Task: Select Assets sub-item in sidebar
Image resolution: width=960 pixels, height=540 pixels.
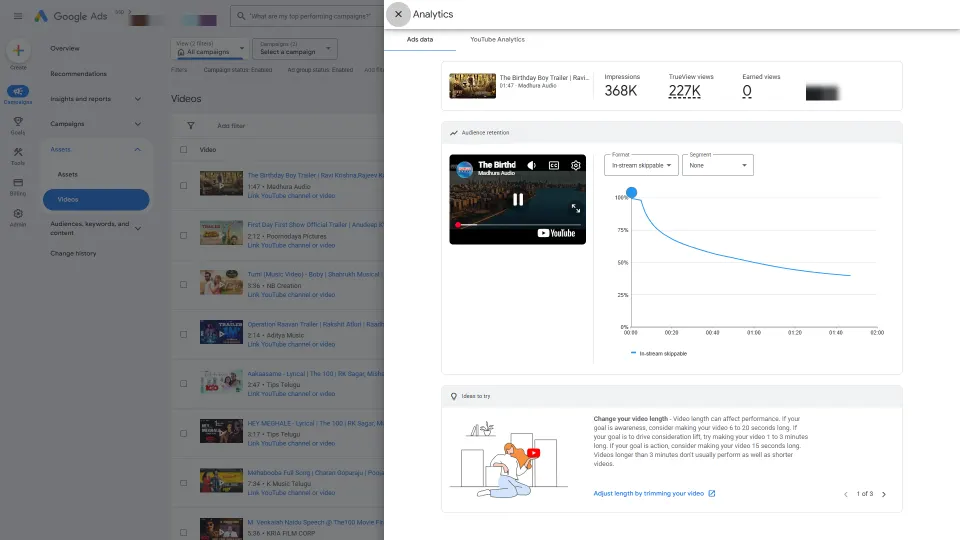Action: [67, 174]
